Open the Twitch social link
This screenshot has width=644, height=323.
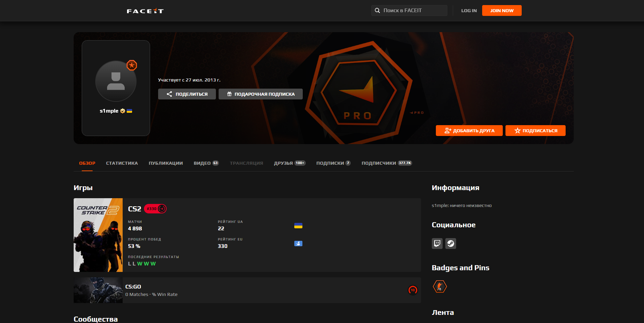437,244
